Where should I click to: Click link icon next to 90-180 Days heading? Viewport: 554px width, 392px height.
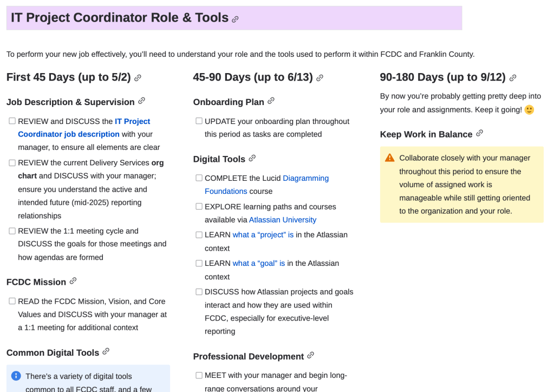tap(512, 78)
